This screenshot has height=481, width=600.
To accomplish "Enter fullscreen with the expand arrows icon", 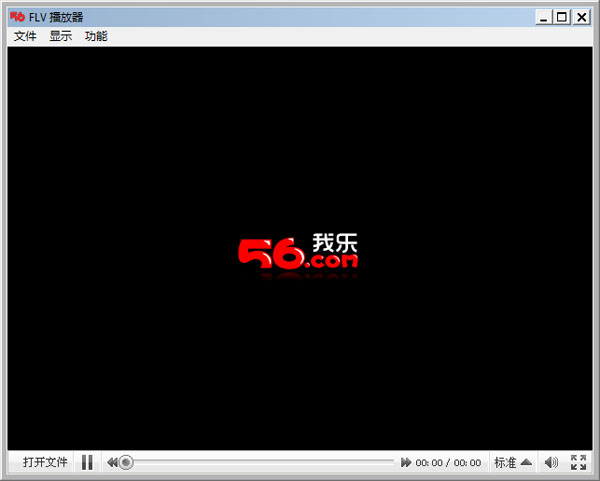I will (578, 462).
